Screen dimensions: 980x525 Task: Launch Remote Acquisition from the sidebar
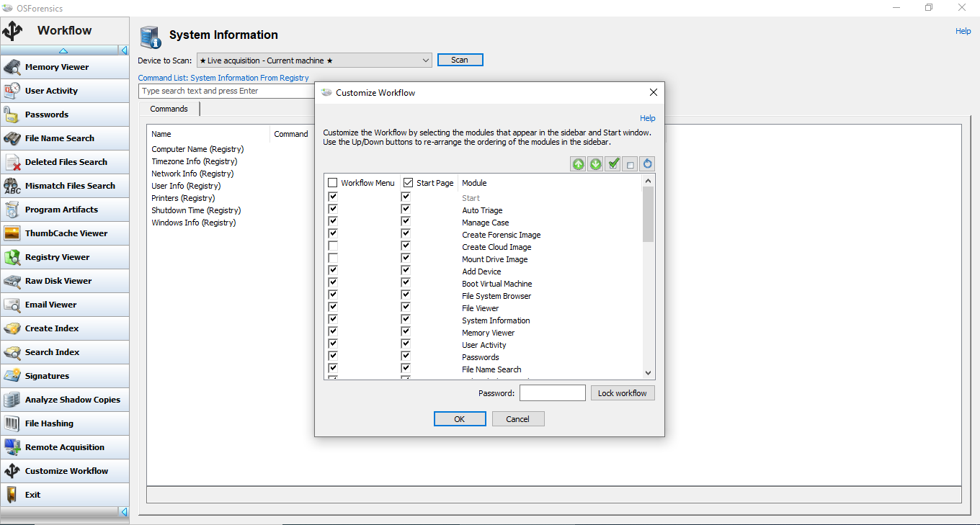click(65, 447)
